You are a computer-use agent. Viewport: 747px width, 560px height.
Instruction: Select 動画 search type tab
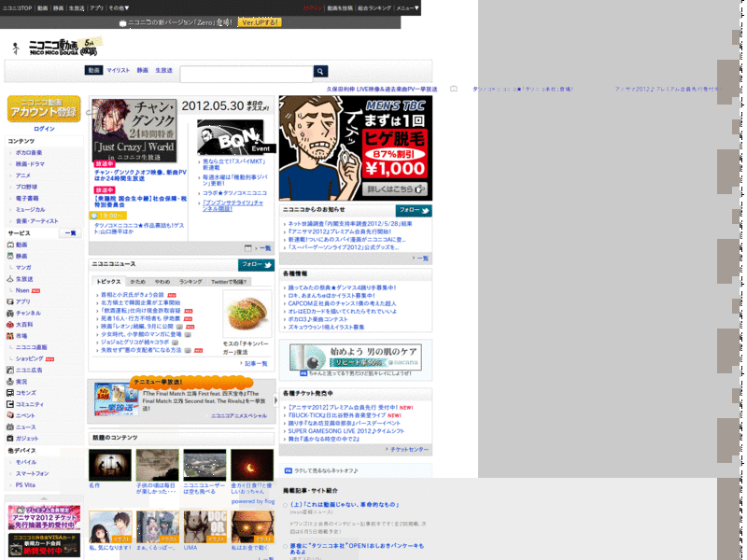[94, 71]
